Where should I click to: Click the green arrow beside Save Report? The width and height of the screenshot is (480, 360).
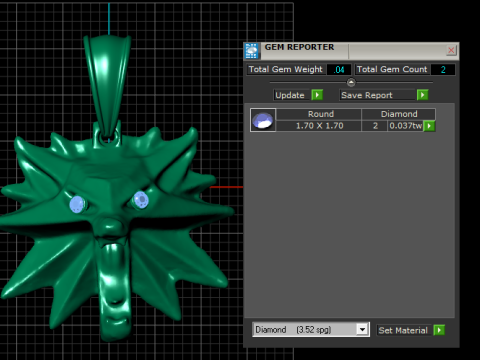click(x=422, y=95)
